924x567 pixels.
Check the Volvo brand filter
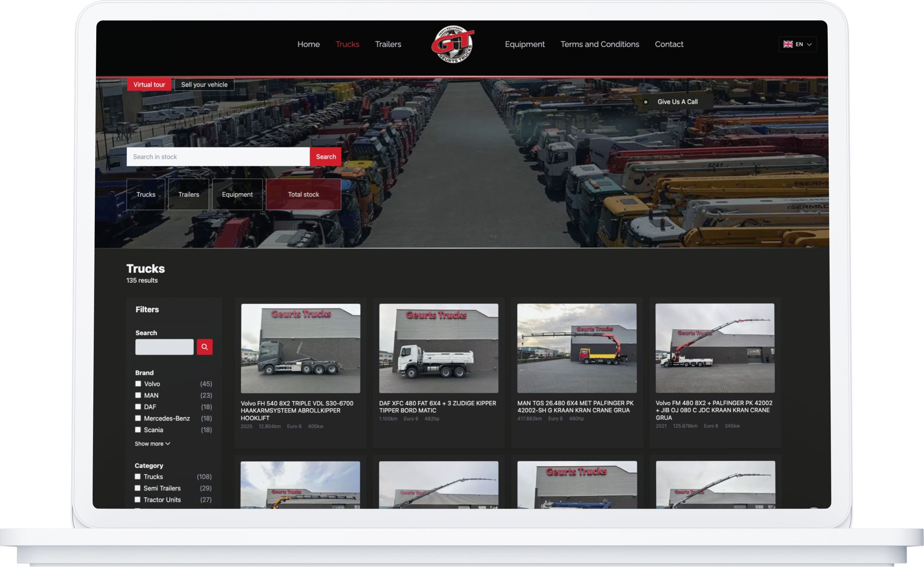[138, 384]
